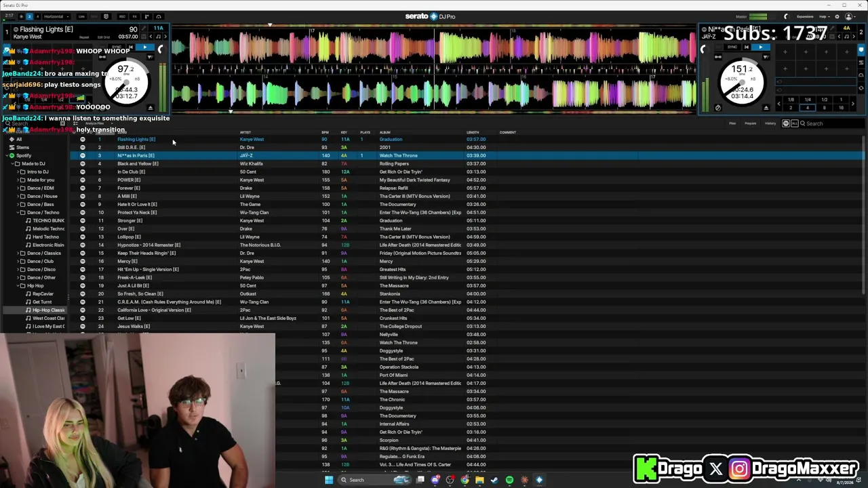The height and width of the screenshot is (488, 868).
Task: Click Repeat on deck 1
Action: pos(85,37)
